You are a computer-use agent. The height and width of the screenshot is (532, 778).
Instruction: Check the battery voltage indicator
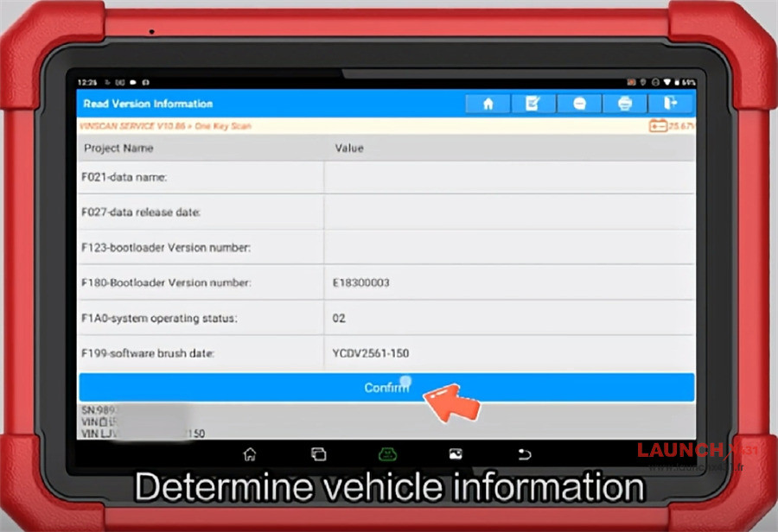click(x=672, y=126)
